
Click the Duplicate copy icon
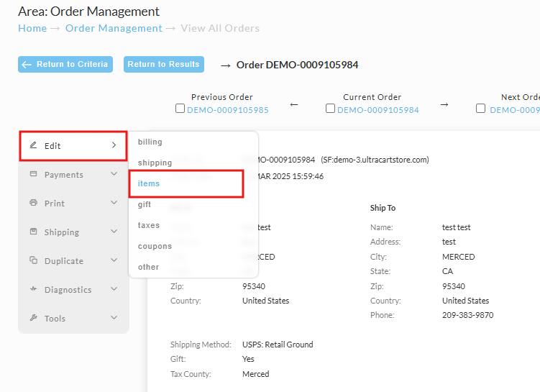[x=33, y=260]
